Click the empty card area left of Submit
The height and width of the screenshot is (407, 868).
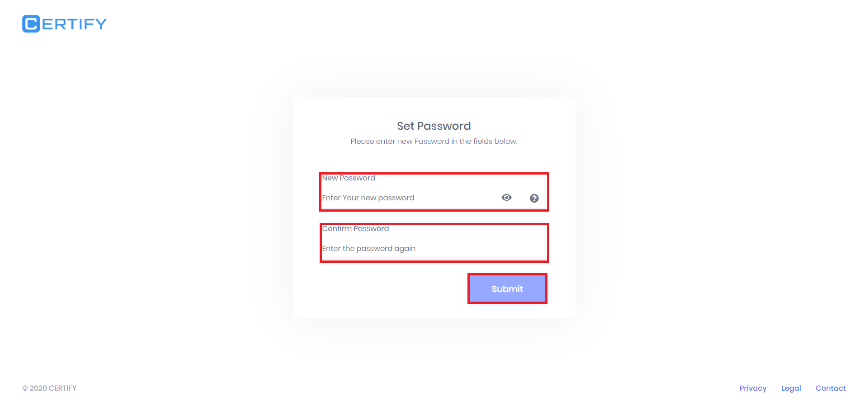[389, 289]
